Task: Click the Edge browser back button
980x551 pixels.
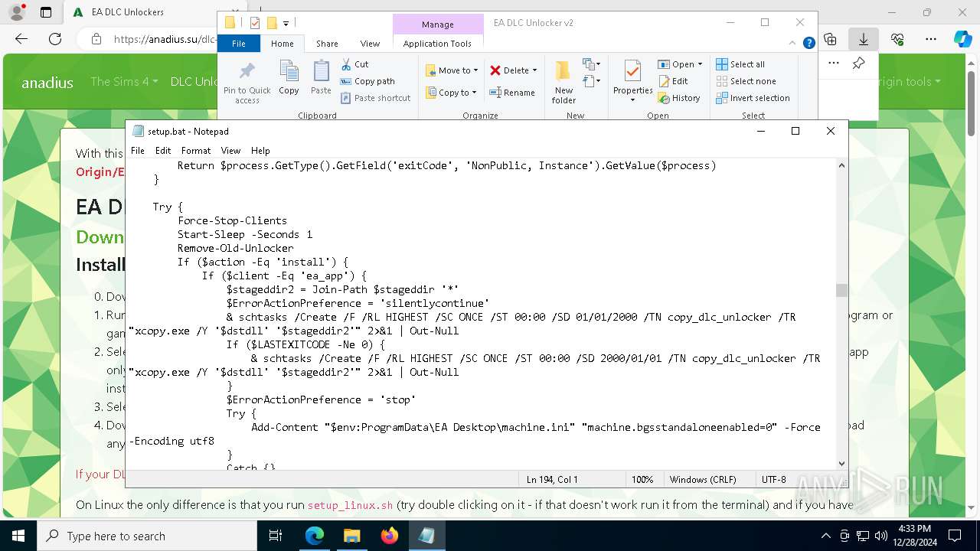Action: pyautogui.click(x=21, y=39)
